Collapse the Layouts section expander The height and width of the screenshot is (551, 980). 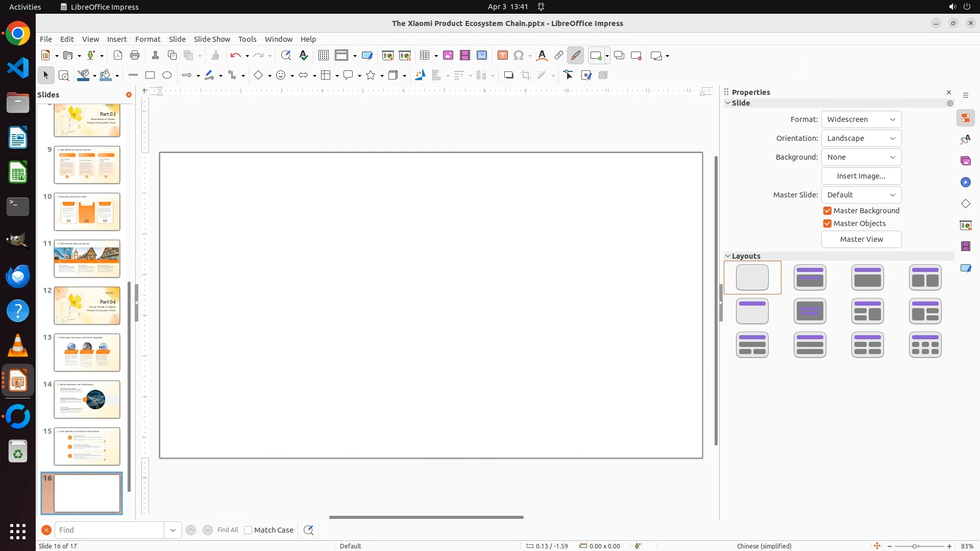click(728, 256)
